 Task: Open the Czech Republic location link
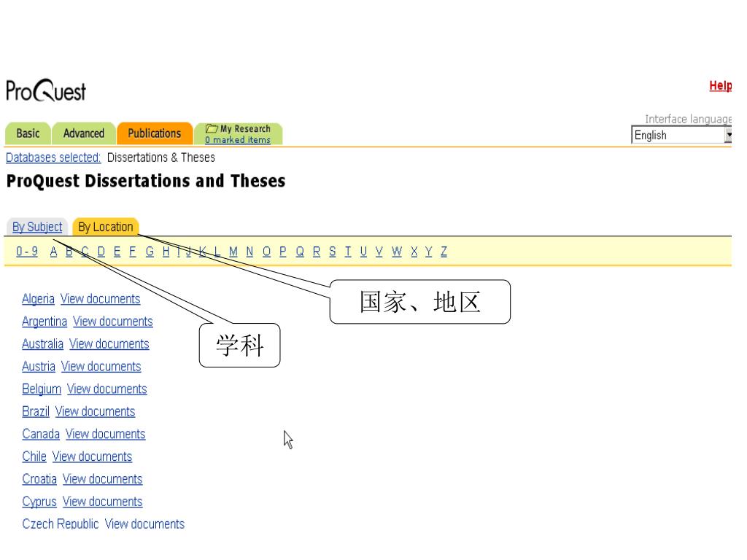coord(60,524)
